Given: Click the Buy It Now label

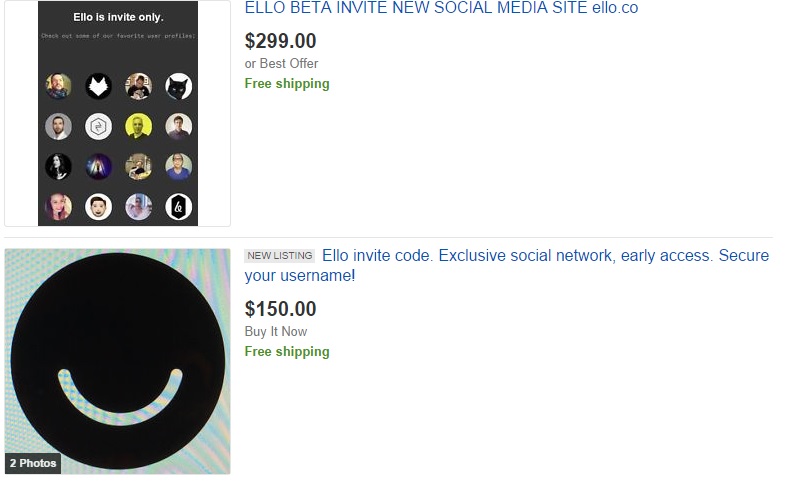Looking at the screenshot, I should click(276, 331).
